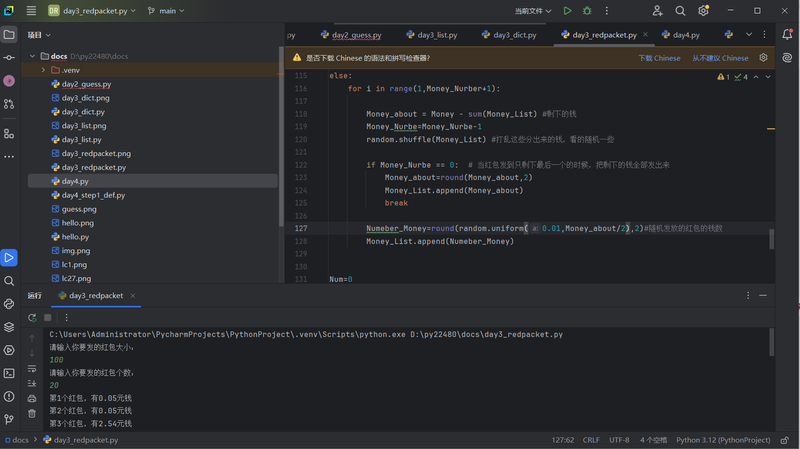The width and height of the screenshot is (800, 449).
Task: Open Python Packages tool window
Action: tap(9, 327)
